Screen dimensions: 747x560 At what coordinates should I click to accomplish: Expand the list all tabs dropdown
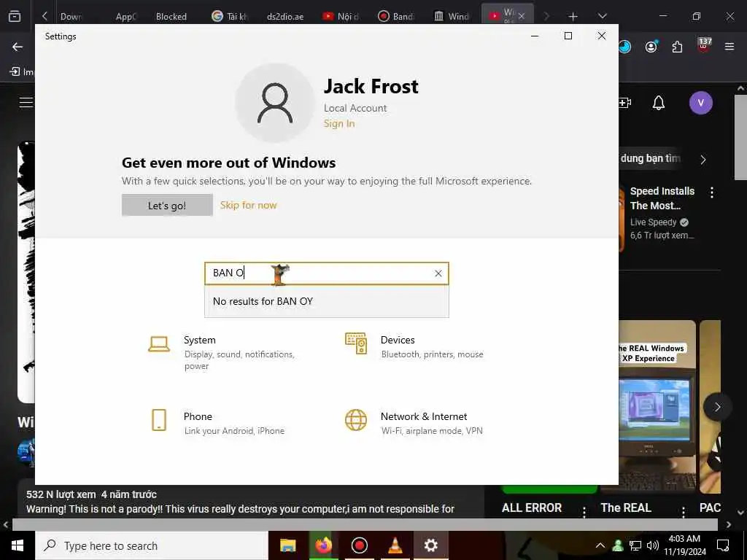tap(603, 17)
